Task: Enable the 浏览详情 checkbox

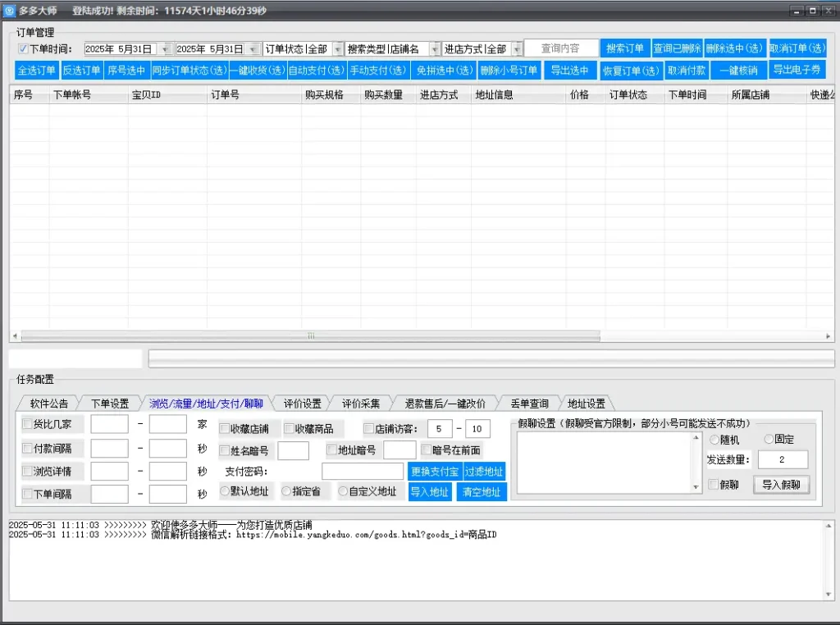Action: tap(27, 472)
